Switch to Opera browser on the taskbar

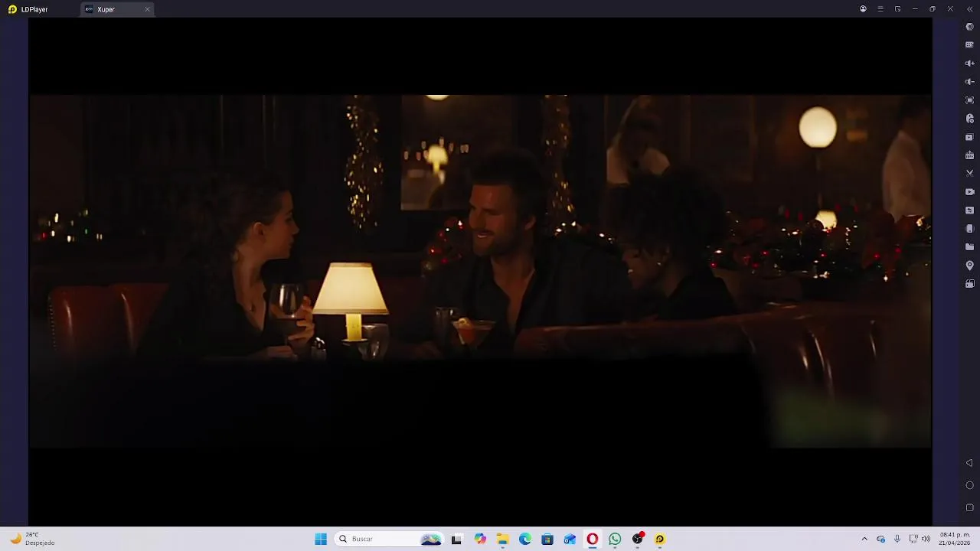pos(593,539)
